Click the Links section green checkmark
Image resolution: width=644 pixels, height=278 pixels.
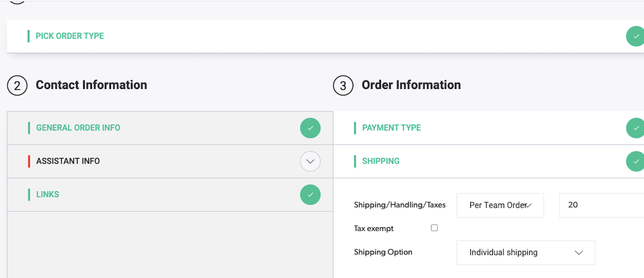click(x=310, y=195)
